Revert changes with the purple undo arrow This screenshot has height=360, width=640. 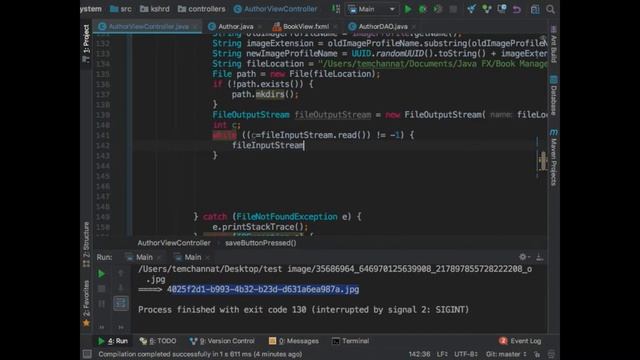coord(517,9)
